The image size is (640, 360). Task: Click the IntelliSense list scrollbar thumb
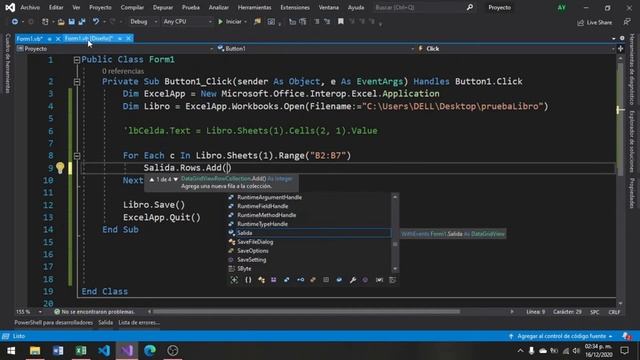[x=395, y=244]
